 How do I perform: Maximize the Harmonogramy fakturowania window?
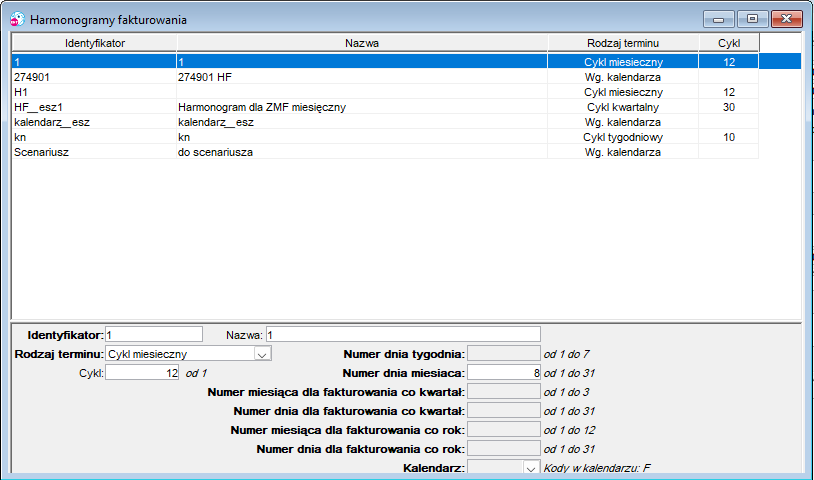(x=752, y=19)
